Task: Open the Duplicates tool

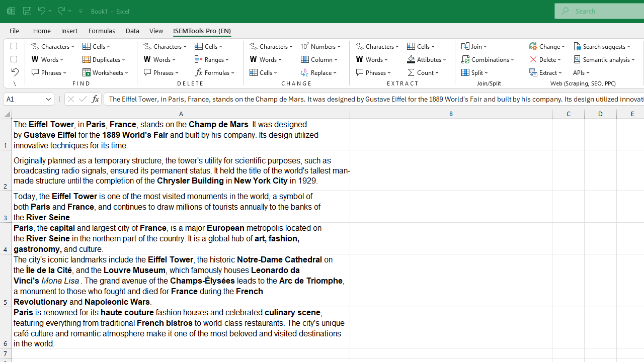Action: [x=104, y=59]
